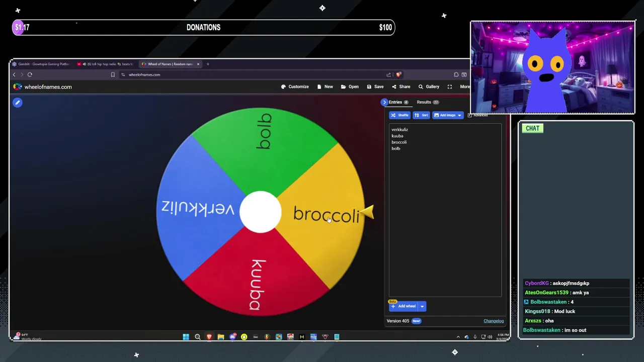Open the Customize palette option
The height and width of the screenshot is (362, 644).
coord(295,86)
